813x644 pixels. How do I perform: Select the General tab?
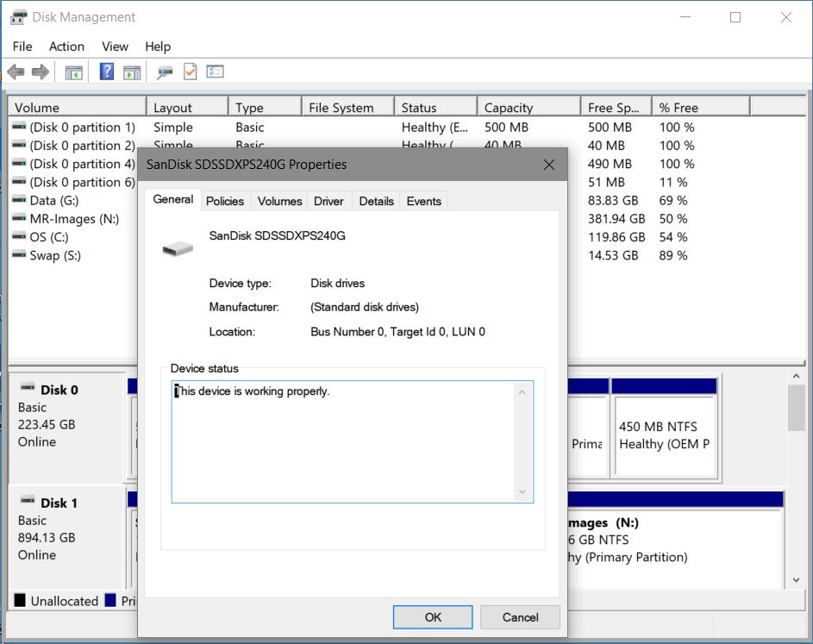(x=173, y=200)
